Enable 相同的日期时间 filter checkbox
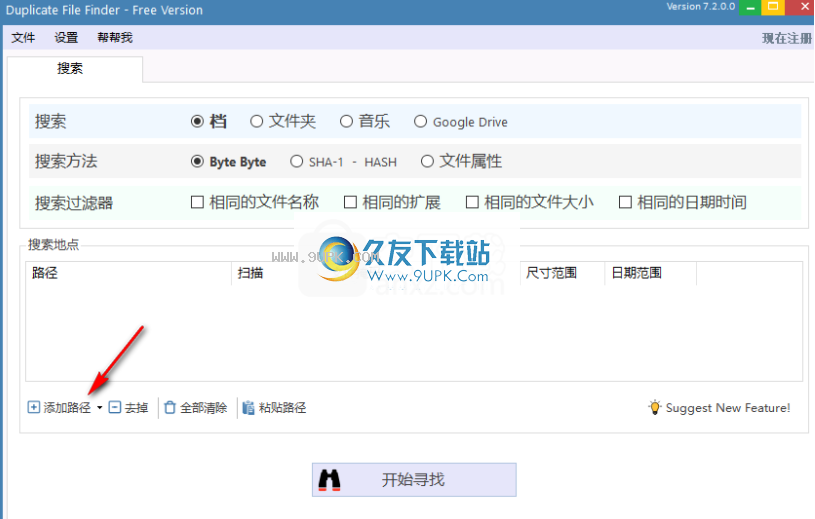 pyautogui.click(x=625, y=202)
